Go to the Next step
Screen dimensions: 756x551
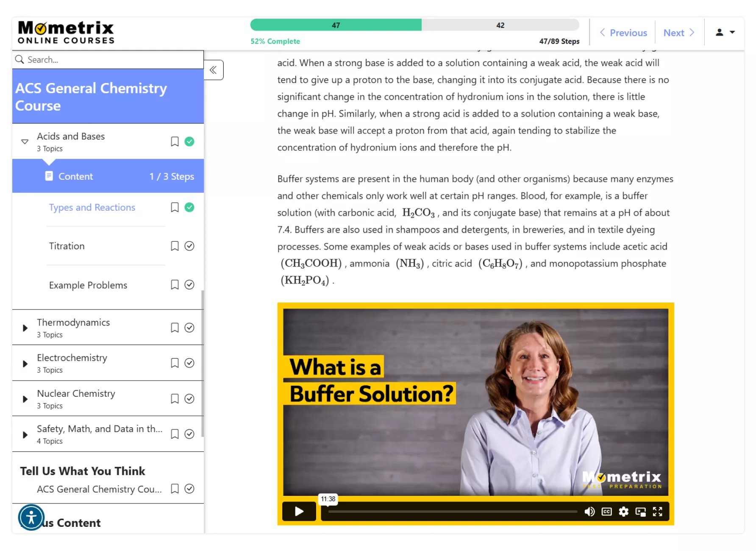[678, 33]
